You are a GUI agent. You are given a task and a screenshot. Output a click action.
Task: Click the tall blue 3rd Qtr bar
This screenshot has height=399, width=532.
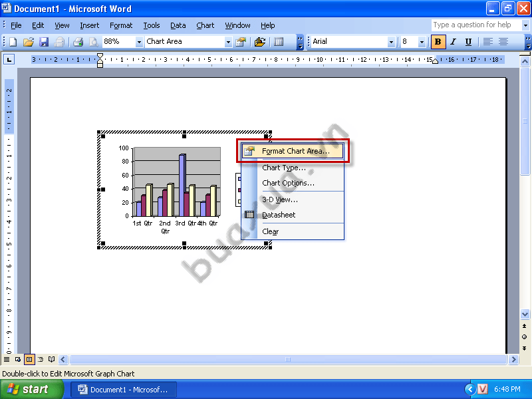click(x=182, y=186)
